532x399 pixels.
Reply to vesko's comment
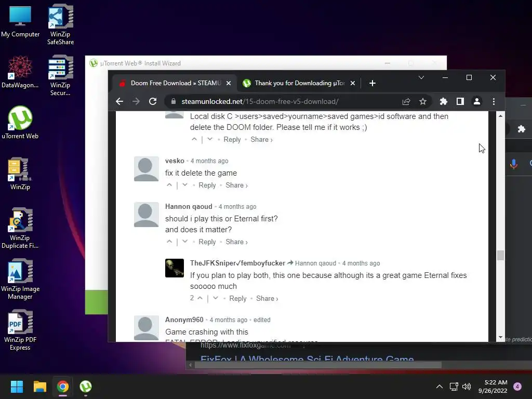click(207, 185)
